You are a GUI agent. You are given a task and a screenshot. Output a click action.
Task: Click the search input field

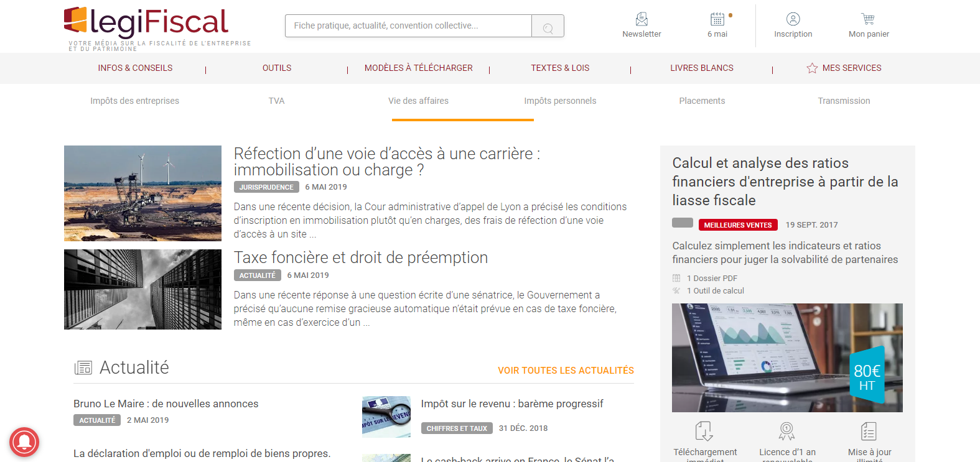(x=408, y=26)
